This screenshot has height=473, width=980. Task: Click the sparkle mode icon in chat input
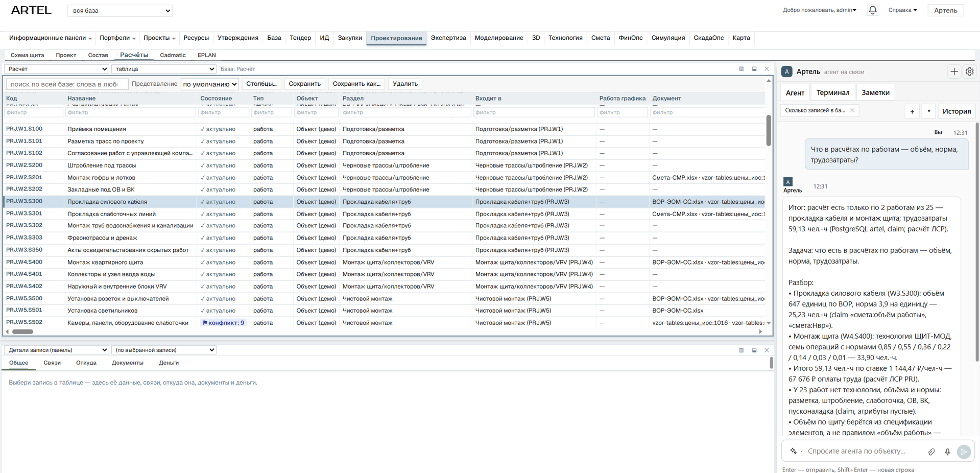794,451
